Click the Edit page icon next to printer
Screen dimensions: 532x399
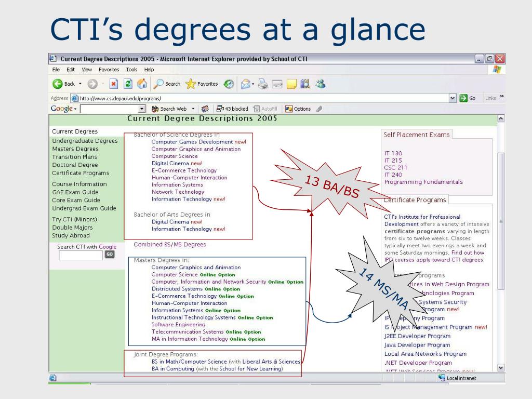click(x=277, y=84)
